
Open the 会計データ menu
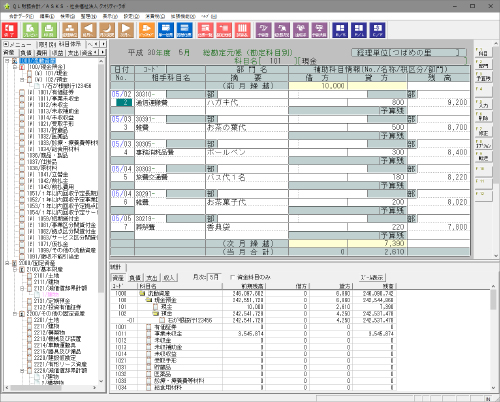click(x=21, y=16)
